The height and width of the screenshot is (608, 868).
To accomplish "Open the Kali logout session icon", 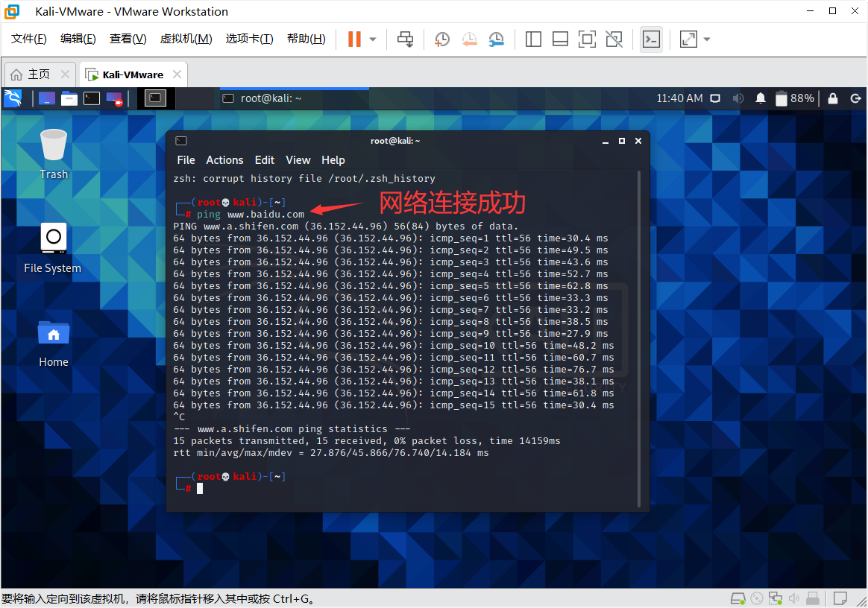I will (x=855, y=98).
